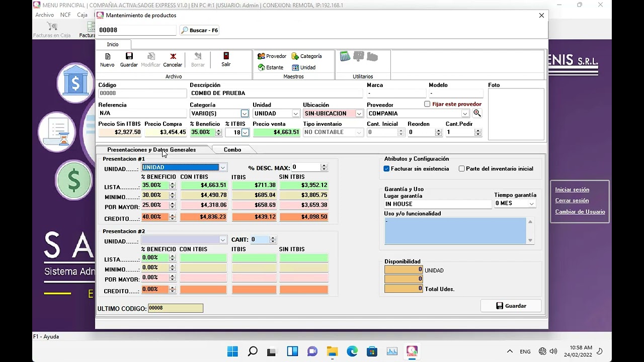Click the Cambiar de Usuario link
644x362 pixels.
coord(580,212)
